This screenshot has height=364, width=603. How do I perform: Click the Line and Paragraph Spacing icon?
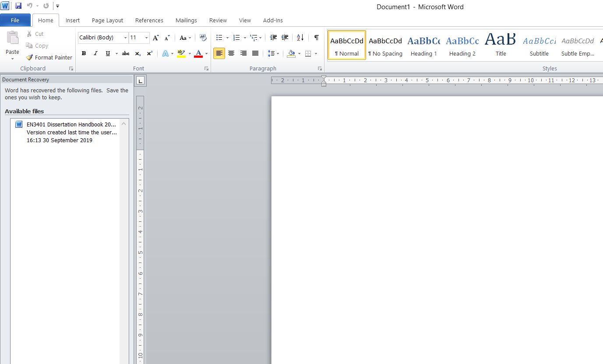pos(271,53)
